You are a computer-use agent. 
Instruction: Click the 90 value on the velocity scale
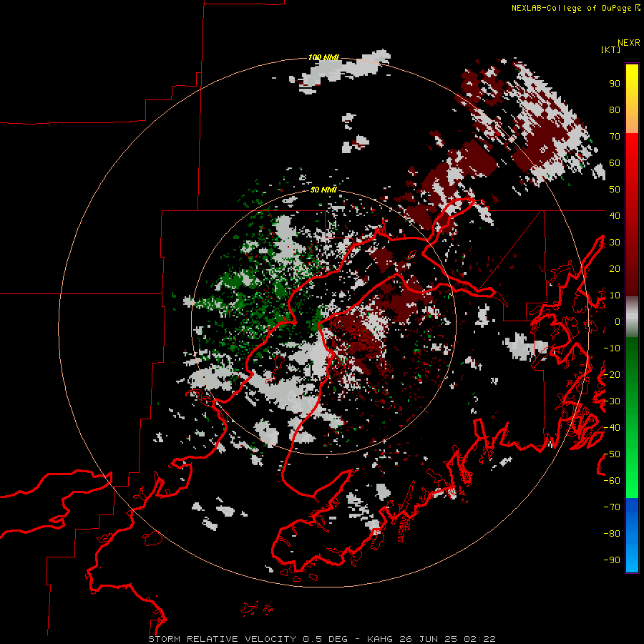[615, 84]
